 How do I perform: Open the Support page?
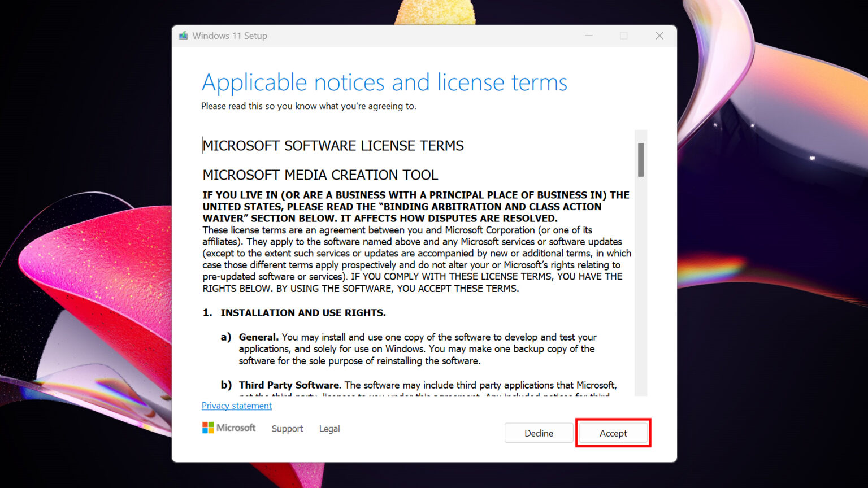[x=287, y=429]
